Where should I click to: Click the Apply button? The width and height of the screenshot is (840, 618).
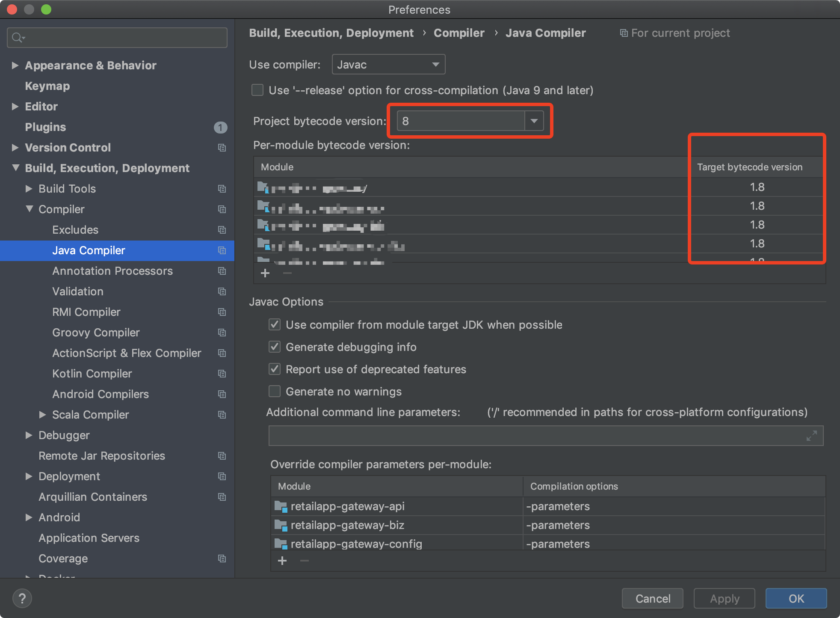point(724,598)
